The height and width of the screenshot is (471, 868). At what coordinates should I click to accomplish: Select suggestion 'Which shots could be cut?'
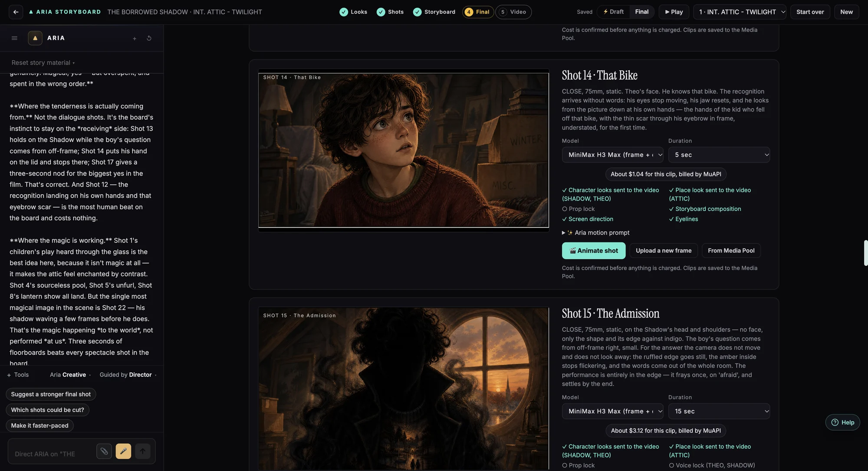(x=48, y=410)
